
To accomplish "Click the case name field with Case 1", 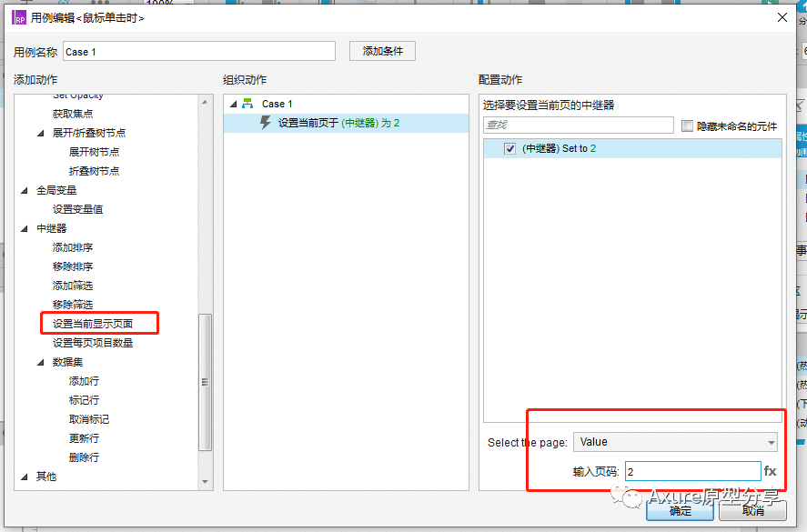I will pyautogui.click(x=199, y=52).
